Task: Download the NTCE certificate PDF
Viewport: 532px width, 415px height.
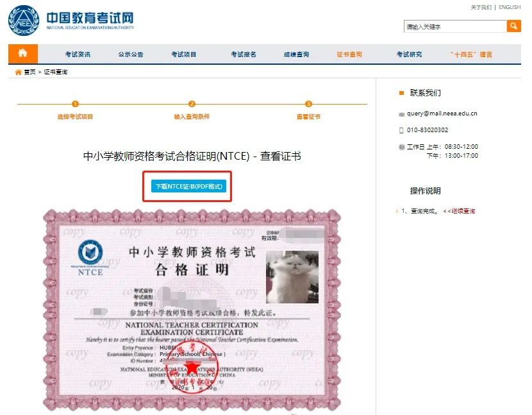Action: tap(188, 186)
